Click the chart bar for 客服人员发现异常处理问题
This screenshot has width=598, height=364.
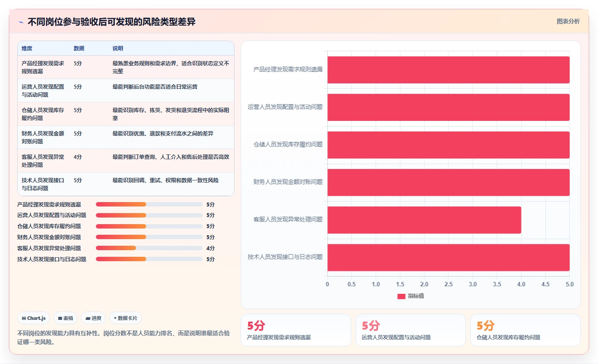coord(424,220)
